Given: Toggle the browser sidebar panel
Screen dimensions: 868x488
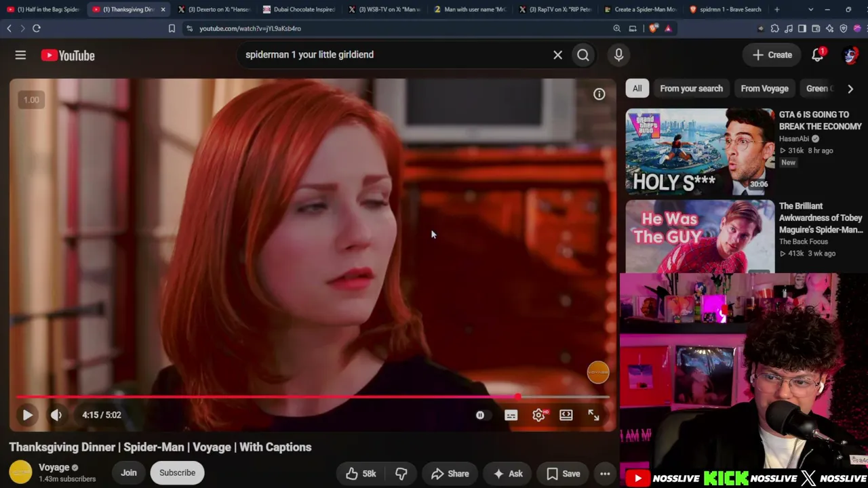Looking at the screenshot, I should pyautogui.click(x=802, y=28).
